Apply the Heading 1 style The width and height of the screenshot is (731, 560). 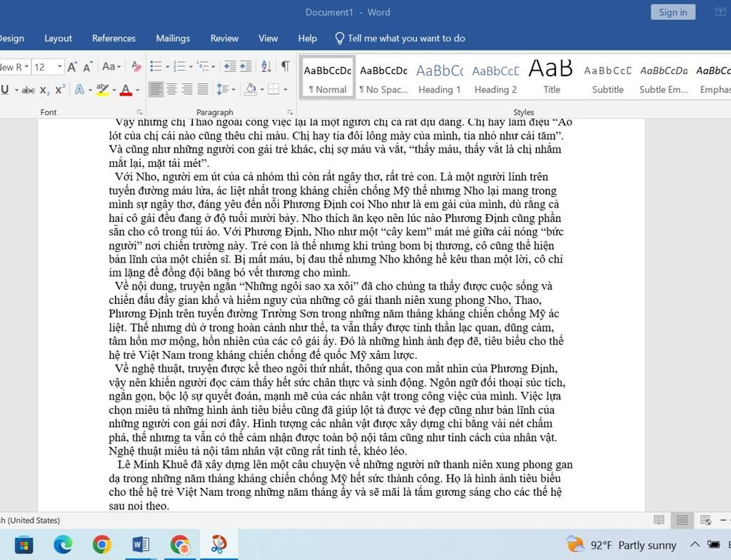[x=440, y=78]
